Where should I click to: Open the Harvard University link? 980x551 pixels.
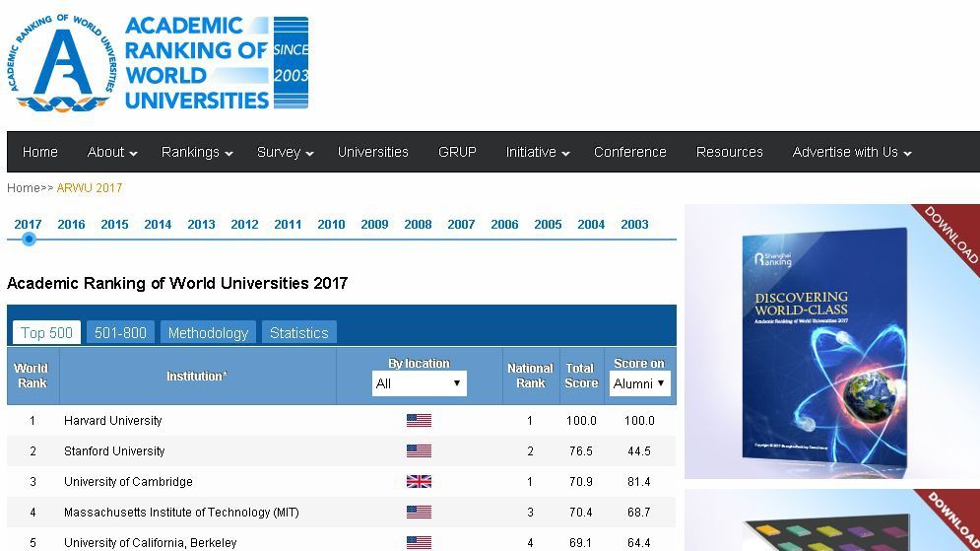point(112,420)
